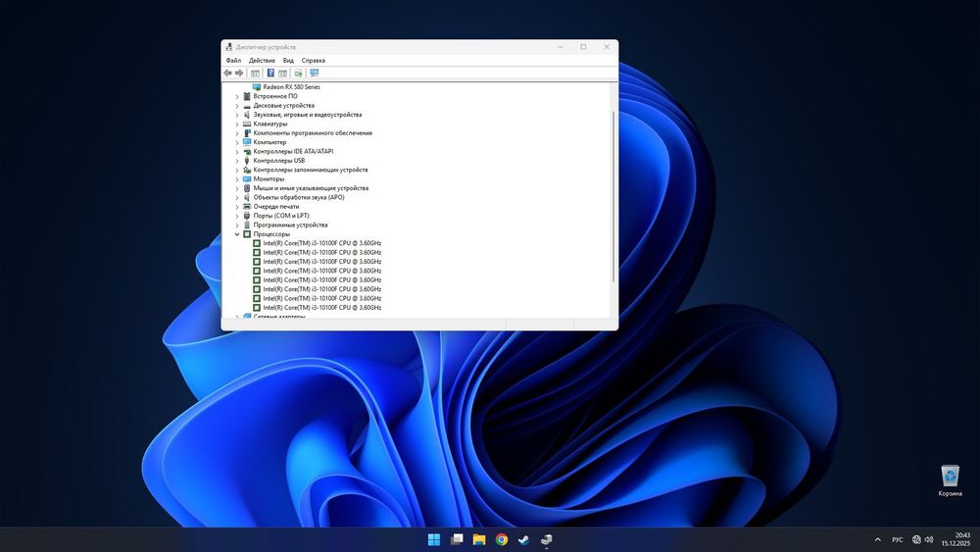Open Steam from the taskbar
The image size is (980, 552).
pos(524,539)
